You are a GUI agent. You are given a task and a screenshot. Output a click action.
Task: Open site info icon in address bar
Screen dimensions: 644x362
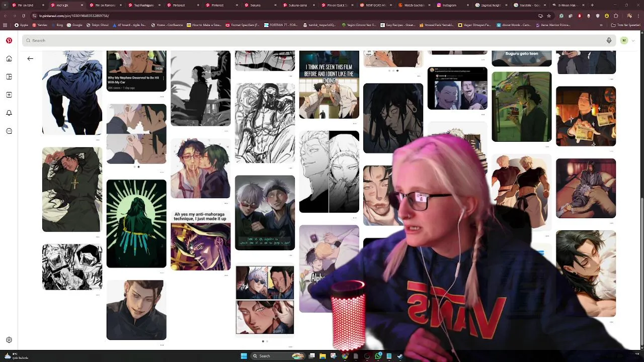pyautogui.click(x=34, y=16)
